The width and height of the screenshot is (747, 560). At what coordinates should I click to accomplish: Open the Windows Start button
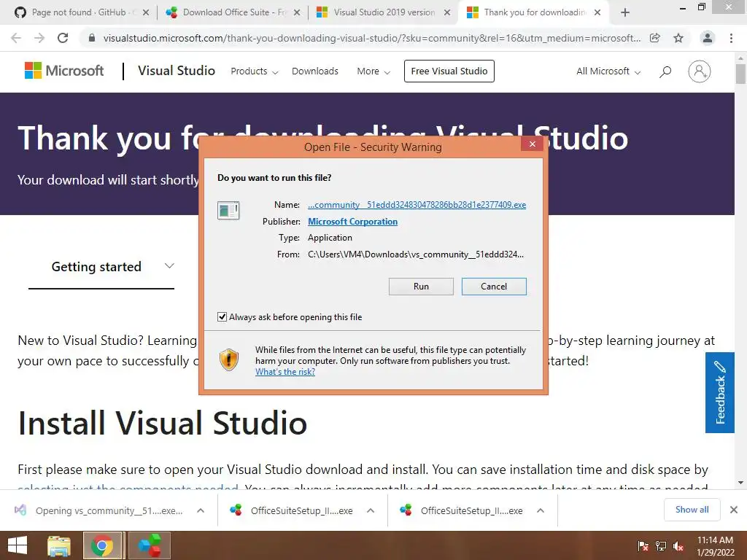click(18, 545)
